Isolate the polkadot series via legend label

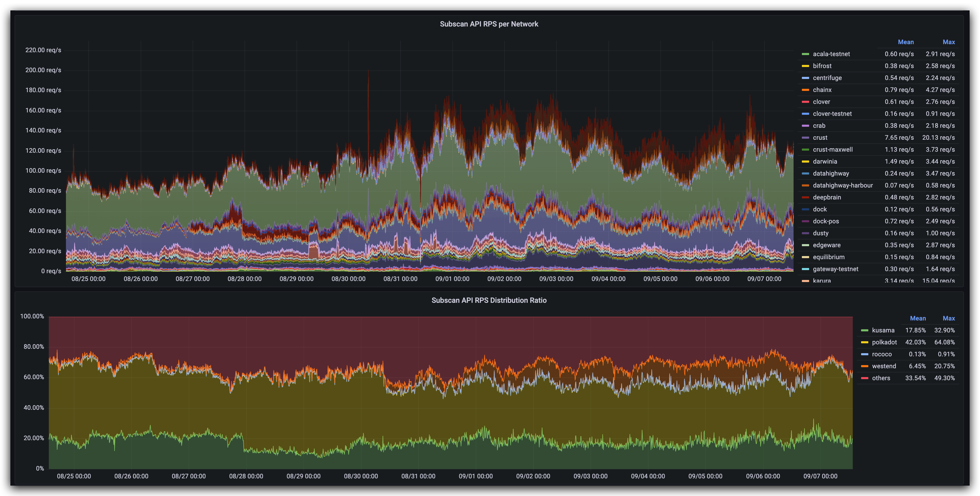coord(884,342)
